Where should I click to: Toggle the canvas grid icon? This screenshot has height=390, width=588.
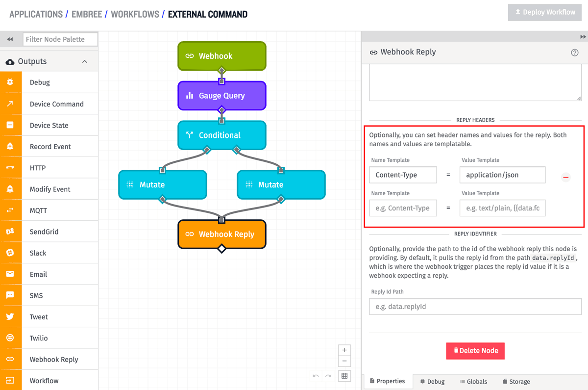pos(344,376)
